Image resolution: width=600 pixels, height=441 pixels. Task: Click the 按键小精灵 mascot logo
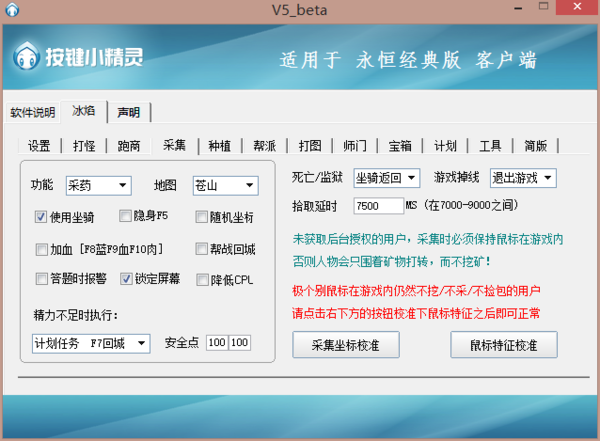coord(26,56)
